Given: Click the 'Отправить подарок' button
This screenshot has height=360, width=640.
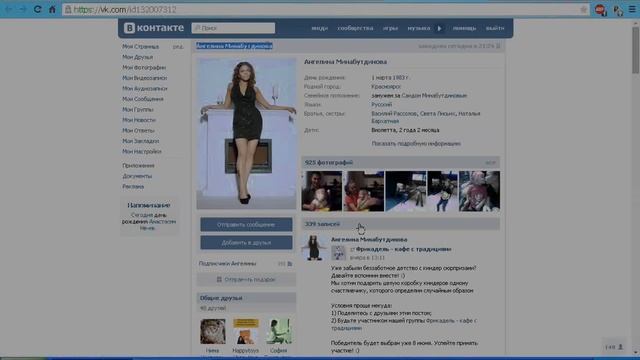Looking at the screenshot, I should click(246, 280).
